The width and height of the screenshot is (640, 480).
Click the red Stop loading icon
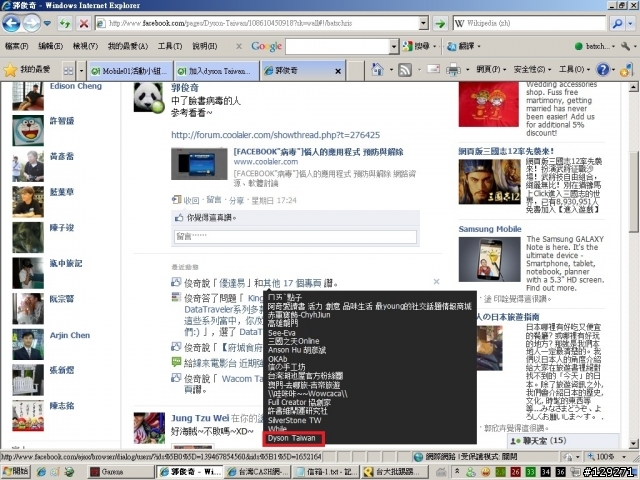pyautogui.click(x=84, y=23)
